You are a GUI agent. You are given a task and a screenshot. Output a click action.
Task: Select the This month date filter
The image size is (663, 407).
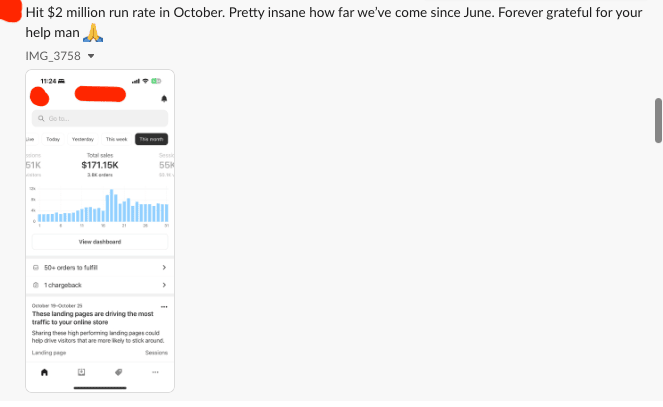coord(152,139)
